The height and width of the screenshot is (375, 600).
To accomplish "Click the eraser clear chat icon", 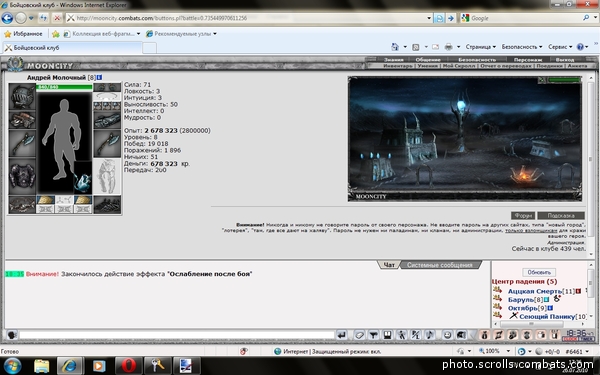I will click(x=359, y=335).
